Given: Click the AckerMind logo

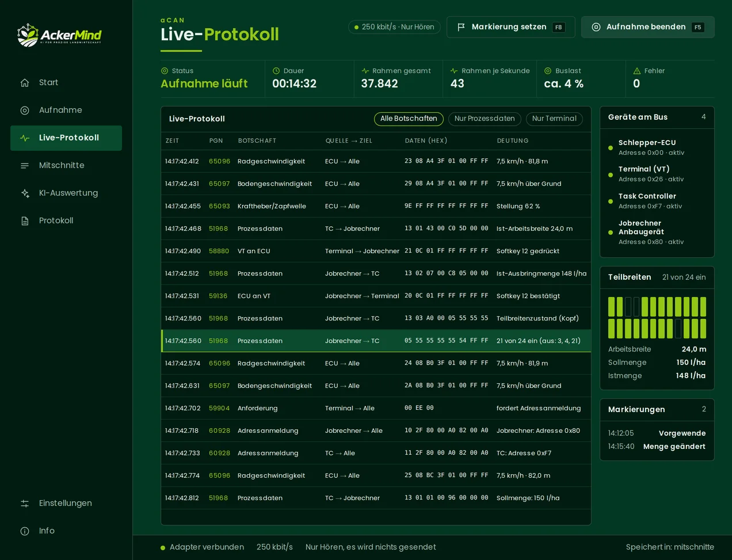Looking at the screenshot, I should (59, 35).
